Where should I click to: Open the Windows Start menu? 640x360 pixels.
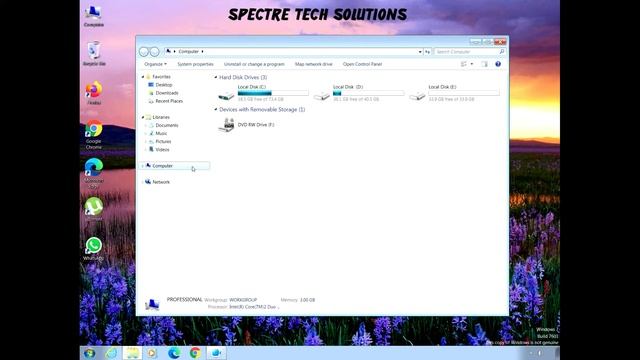(x=90, y=353)
